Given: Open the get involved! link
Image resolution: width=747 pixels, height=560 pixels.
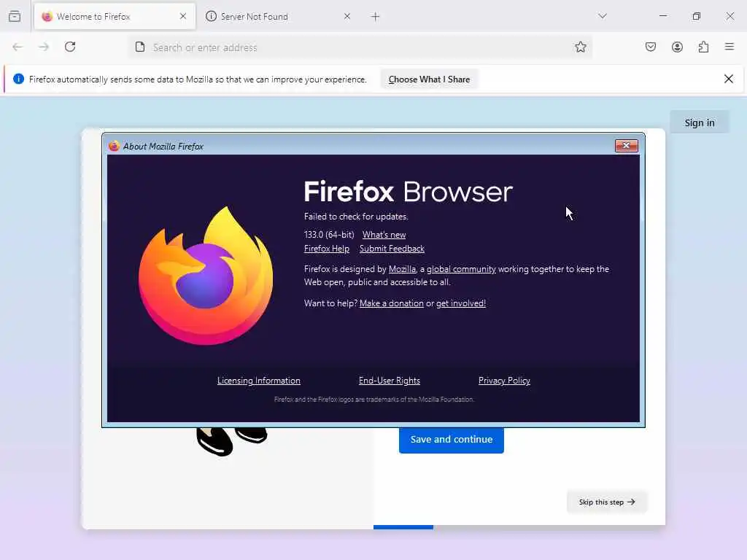Looking at the screenshot, I should point(461,303).
